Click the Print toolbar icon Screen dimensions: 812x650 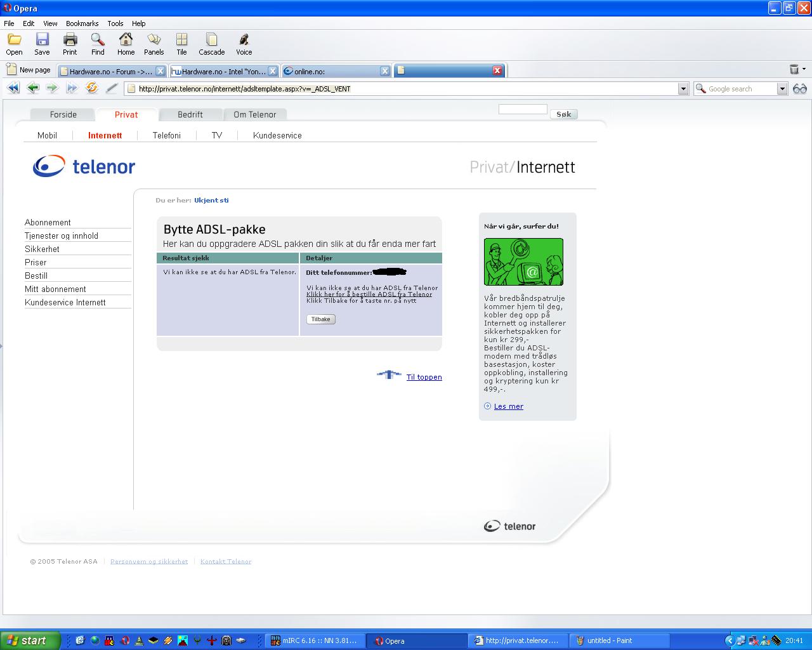[x=70, y=39]
